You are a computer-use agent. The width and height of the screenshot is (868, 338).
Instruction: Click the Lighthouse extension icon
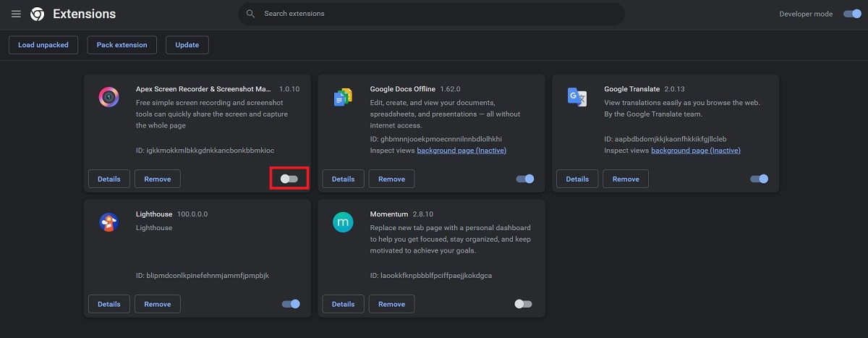[x=109, y=222]
